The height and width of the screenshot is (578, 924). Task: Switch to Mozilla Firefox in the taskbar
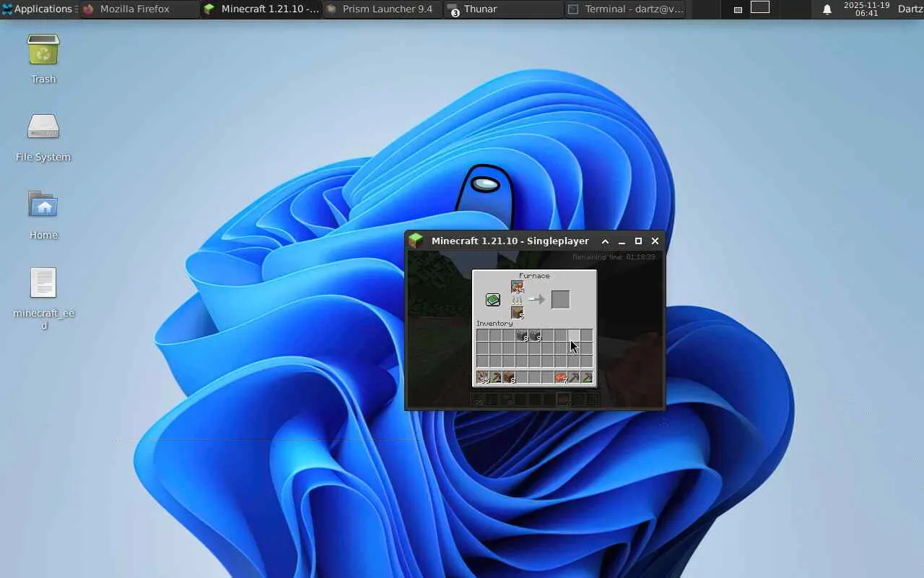click(139, 9)
